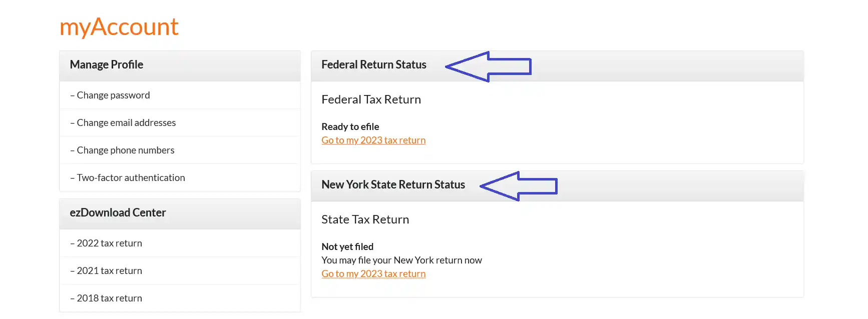Click the Federal Return Status header
The height and width of the screenshot is (319, 868).
(374, 65)
